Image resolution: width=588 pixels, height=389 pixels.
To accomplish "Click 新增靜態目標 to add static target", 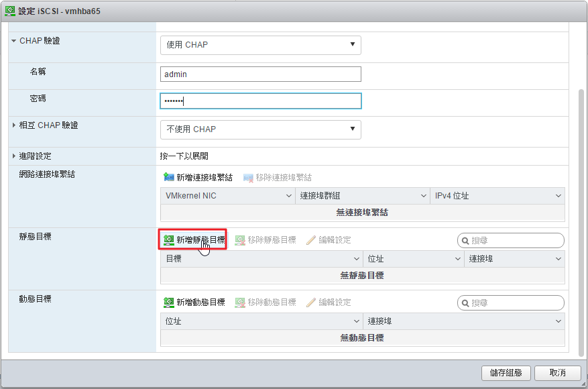I will (194, 239).
